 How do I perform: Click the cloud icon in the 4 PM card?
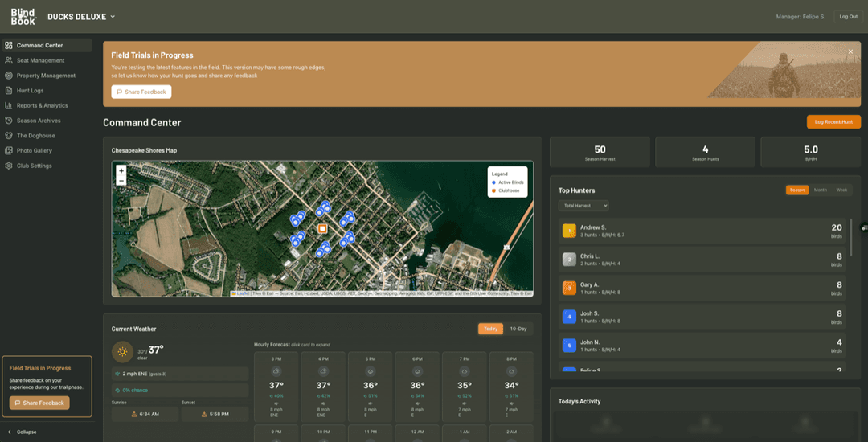pyautogui.click(x=323, y=372)
